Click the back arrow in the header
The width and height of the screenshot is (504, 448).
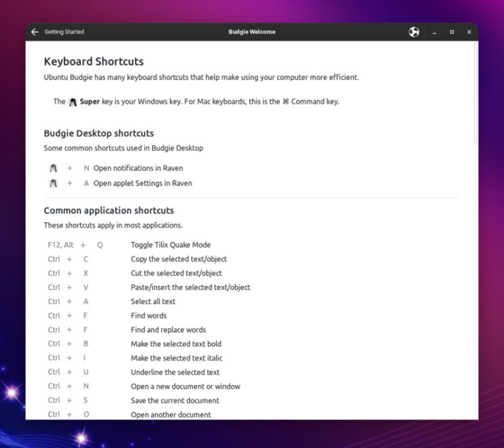click(35, 32)
